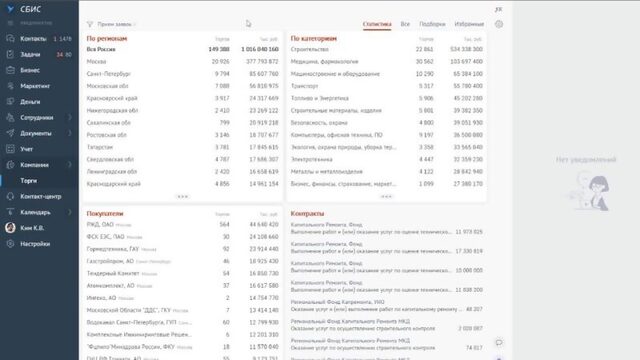This screenshot has width=640, height=360.
Task: Select the Красноярский край row
Action: 182,98
